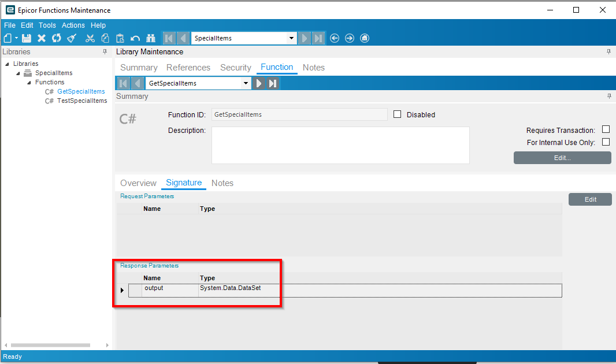Click the Undo toolbar icon
The width and height of the screenshot is (616, 364).
pyautogui.click(x=135, y=38)
